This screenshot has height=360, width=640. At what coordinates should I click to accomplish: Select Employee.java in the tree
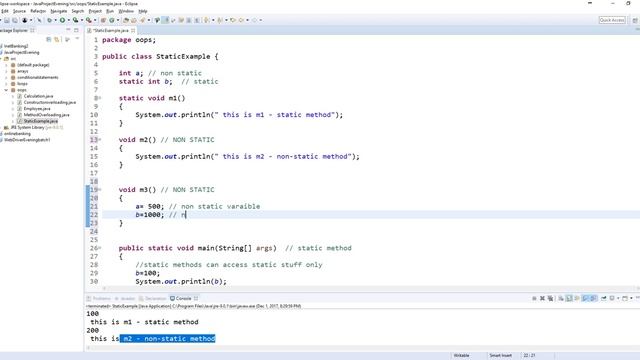37,109
